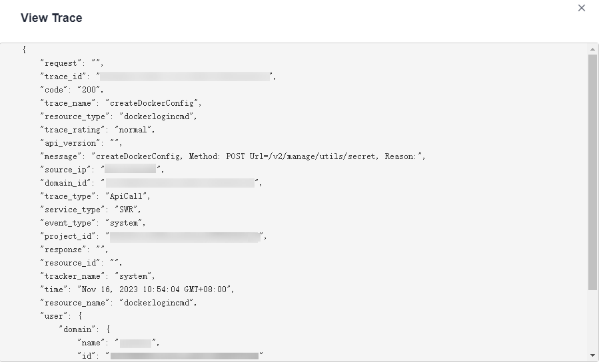Click the dockerlogincmd resource_type value
Screen dimensions: 599x364
point(163,116)
